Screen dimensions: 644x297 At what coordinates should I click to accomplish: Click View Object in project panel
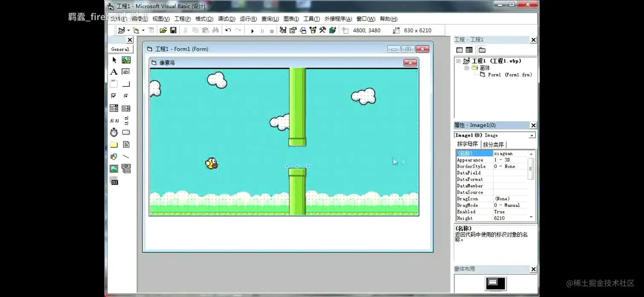pos(469,50)
